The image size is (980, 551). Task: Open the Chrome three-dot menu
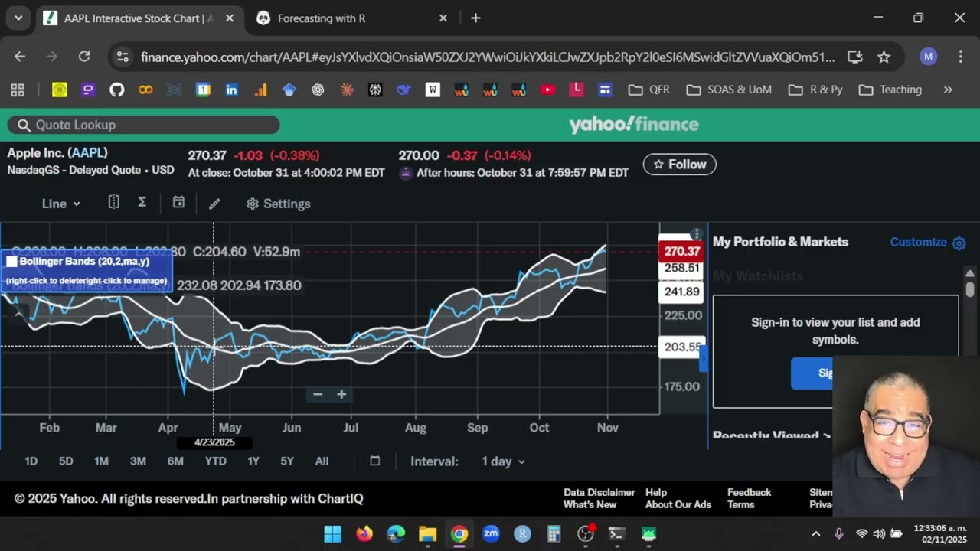pos(961,57)
